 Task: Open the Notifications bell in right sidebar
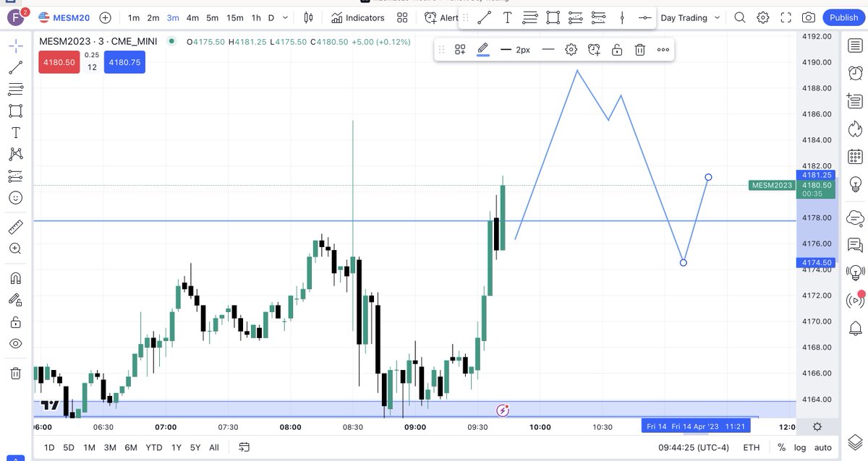point(855,327)
